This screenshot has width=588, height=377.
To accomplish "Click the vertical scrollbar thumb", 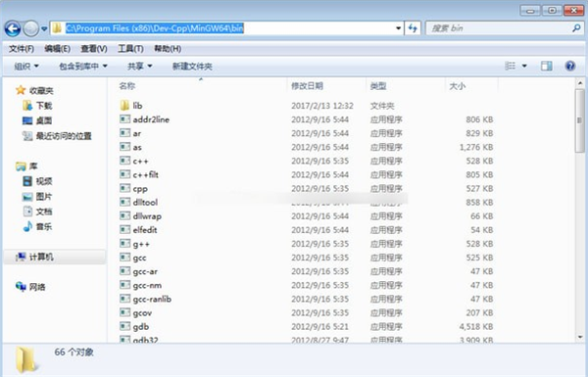I will point(580,120).
